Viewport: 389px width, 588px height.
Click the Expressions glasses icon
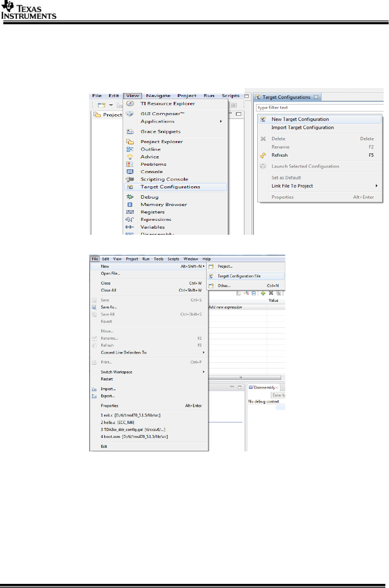coord(130,220)
